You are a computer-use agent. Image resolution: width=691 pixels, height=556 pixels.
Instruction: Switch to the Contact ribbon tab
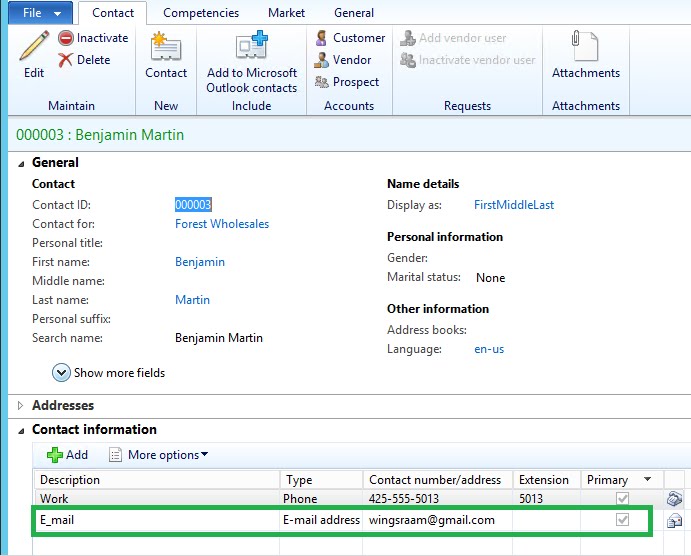tap(113, 13)
